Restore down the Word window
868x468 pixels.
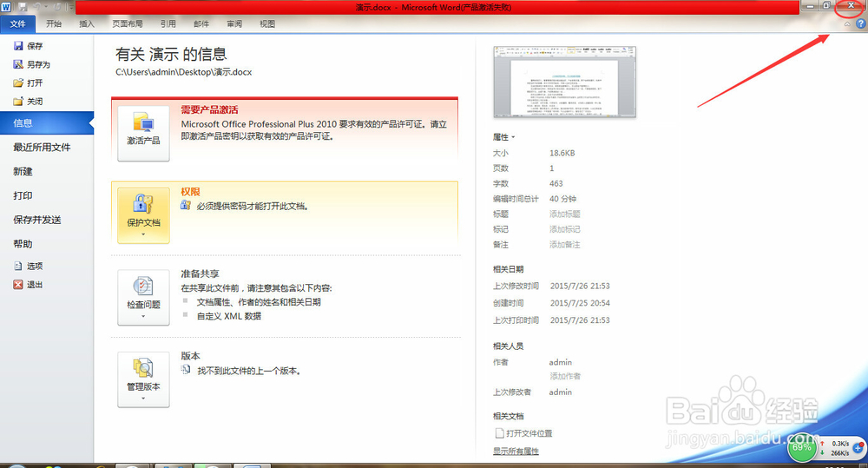click(826, 6)
